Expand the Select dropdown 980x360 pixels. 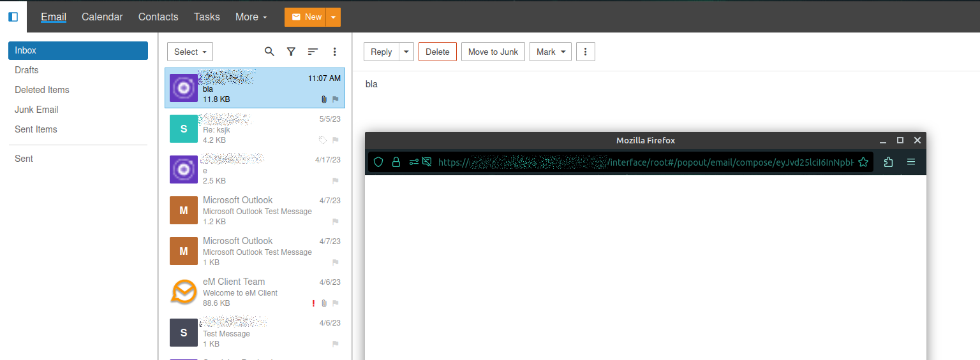click(190, 52)
